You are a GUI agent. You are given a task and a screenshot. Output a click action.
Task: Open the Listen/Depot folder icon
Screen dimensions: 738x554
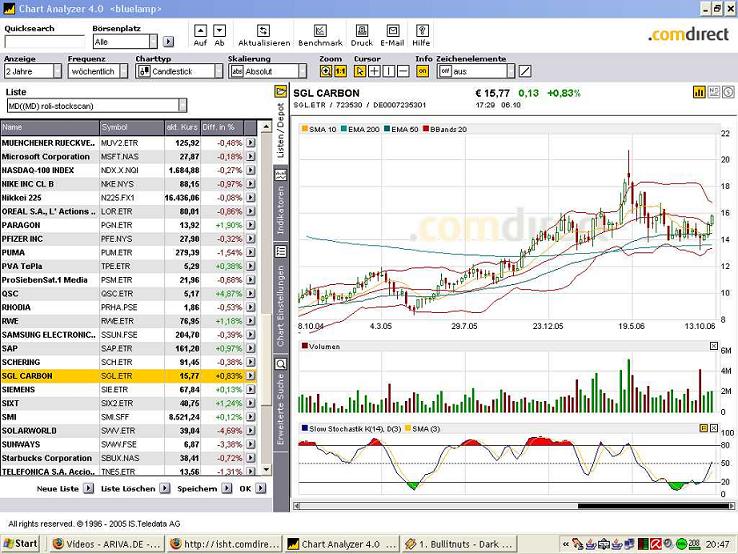[x=281, y=91]
